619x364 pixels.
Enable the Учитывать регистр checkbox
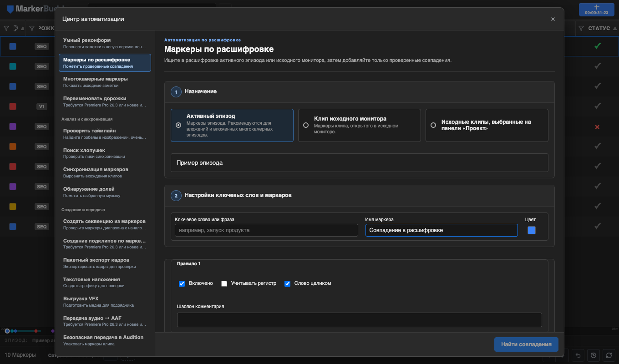pos(224,283)
